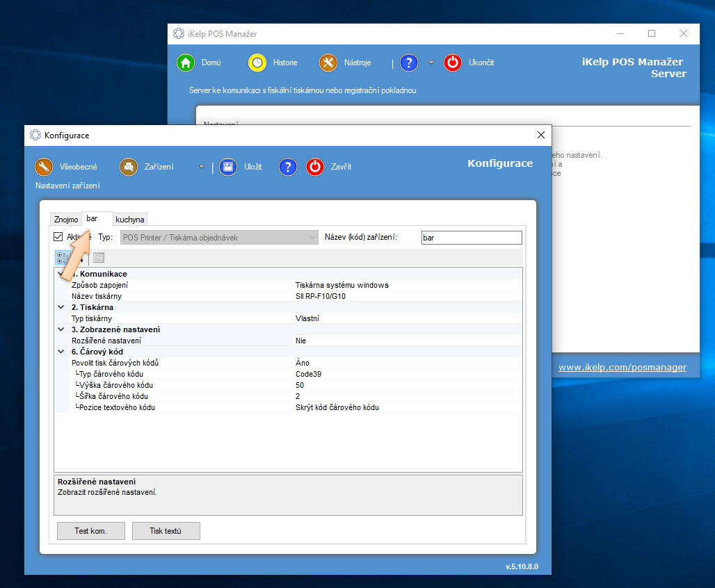Image resolution: width=715 pixels, height=588 pixels.
Task: Open help in the Konfigurace toolbar
Action: [x=288, y=167]
